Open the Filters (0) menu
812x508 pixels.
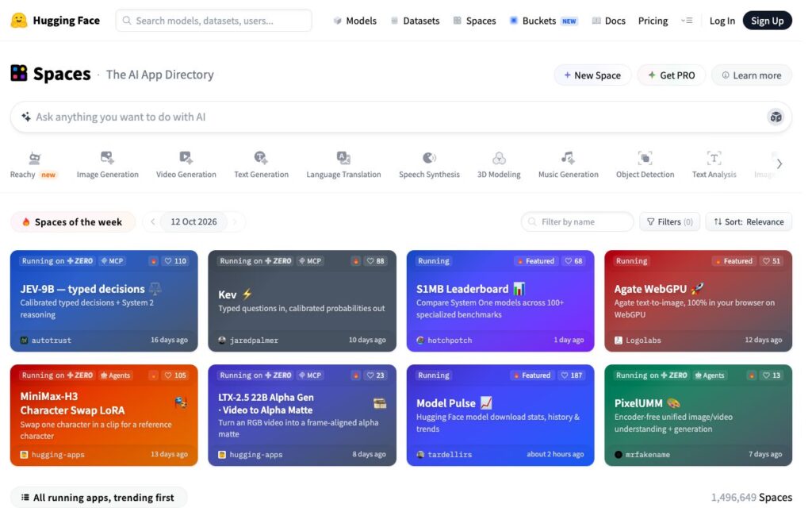coord(669,222)
